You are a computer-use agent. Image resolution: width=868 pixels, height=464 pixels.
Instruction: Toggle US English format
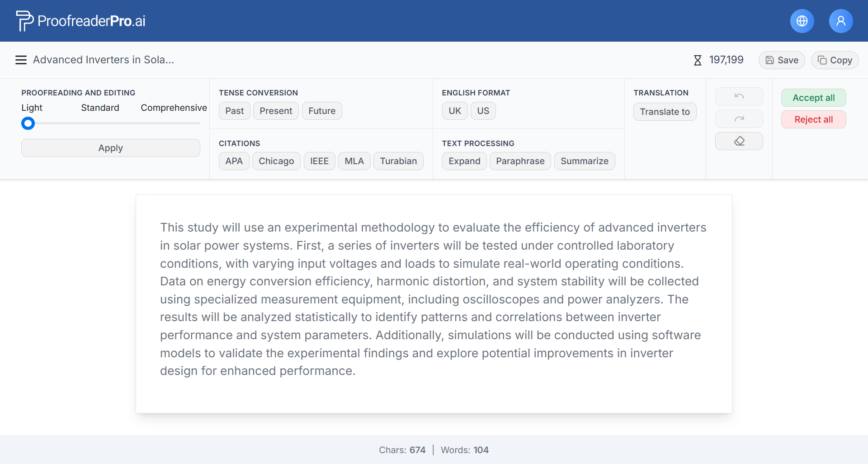(x=483, y=111)
